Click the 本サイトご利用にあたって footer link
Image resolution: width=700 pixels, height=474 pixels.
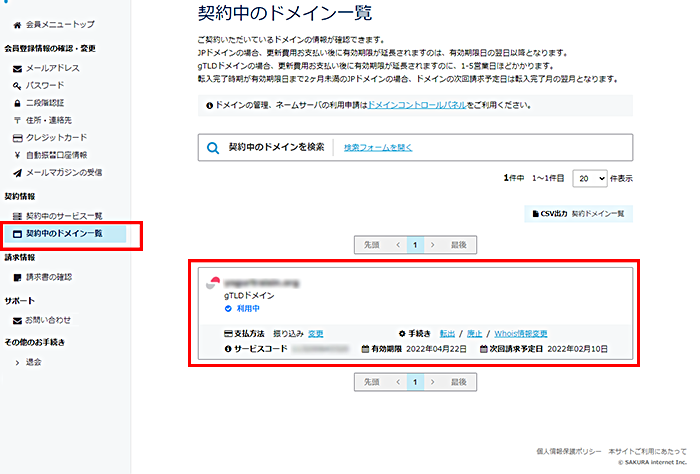coord(647,452)
